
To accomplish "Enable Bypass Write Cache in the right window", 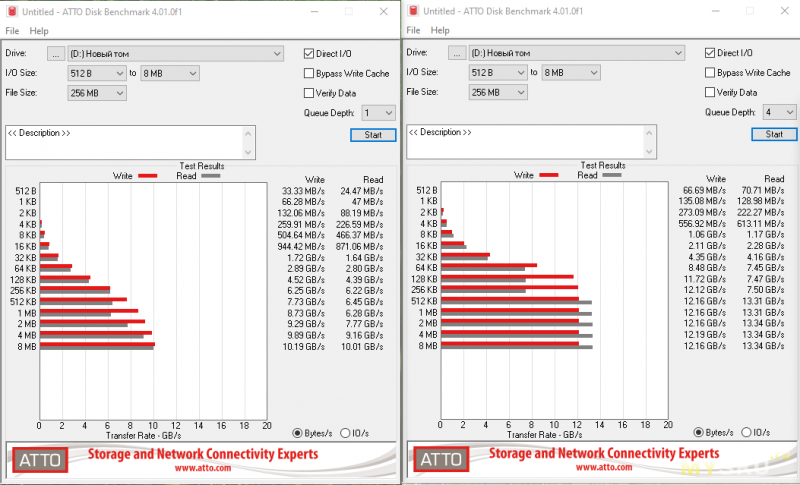I will pos(710,73).
